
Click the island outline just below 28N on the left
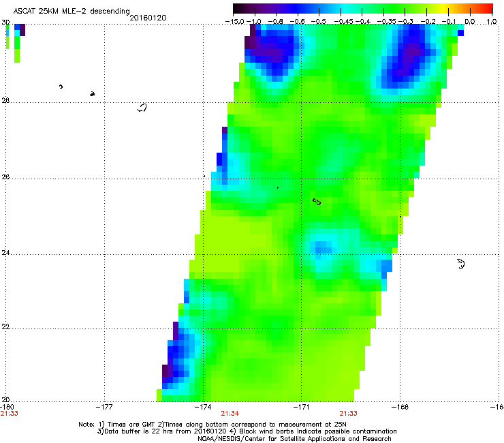pyautogui.click(x=142, y=108)
